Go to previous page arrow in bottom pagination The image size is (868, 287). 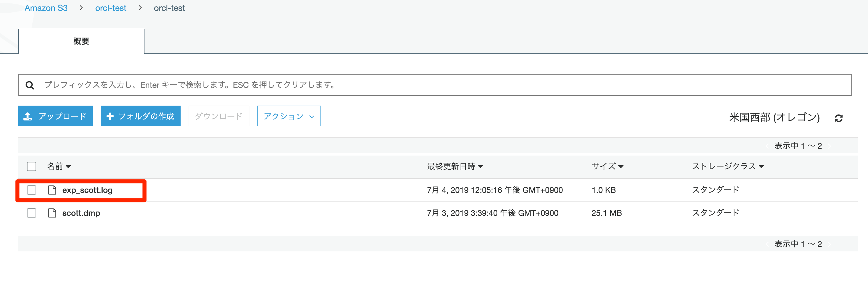click(x=767, y=244)
